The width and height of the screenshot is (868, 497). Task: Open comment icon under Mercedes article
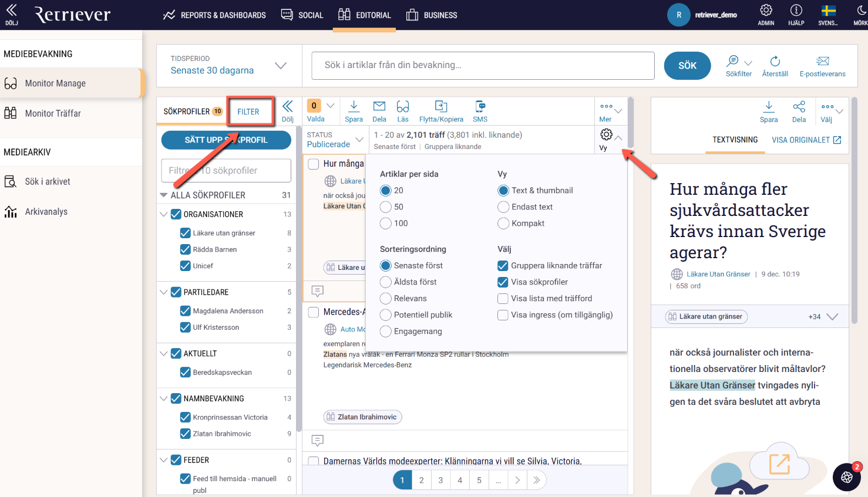pyautogui.click(x=317, y=440)
